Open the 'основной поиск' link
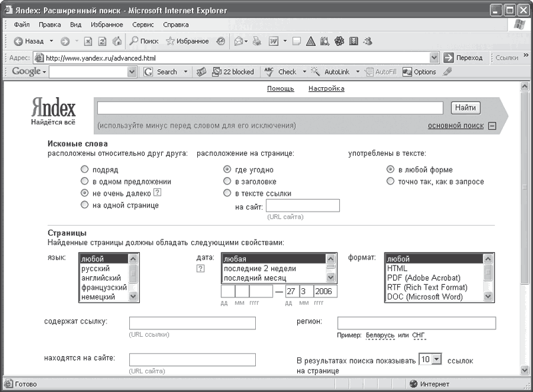This screenshot has width=533, height=392. tap(456, 125)
